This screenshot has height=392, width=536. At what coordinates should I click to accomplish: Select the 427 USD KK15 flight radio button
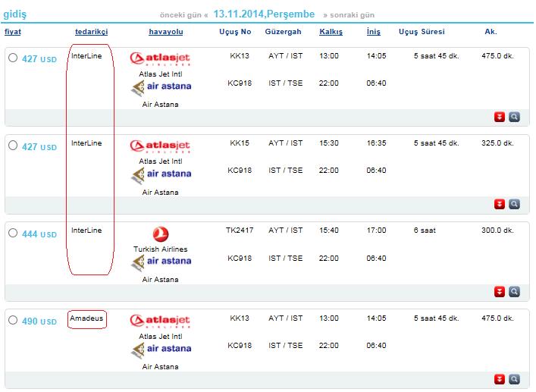(x=13, y=146)
